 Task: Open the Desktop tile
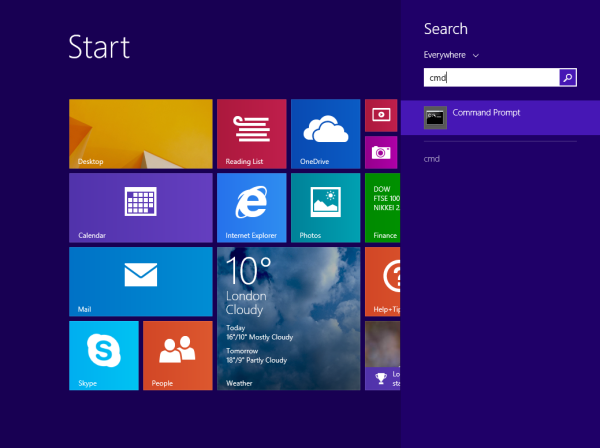click(141, 134)
